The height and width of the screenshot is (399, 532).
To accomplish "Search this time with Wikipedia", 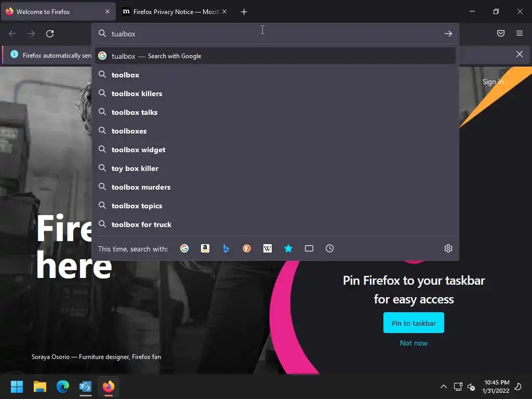I will (268, 249).
